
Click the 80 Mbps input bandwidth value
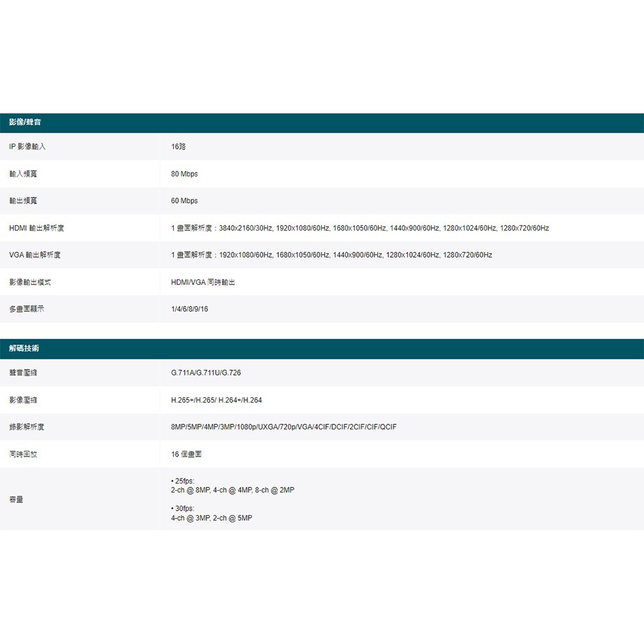point(184,175)
